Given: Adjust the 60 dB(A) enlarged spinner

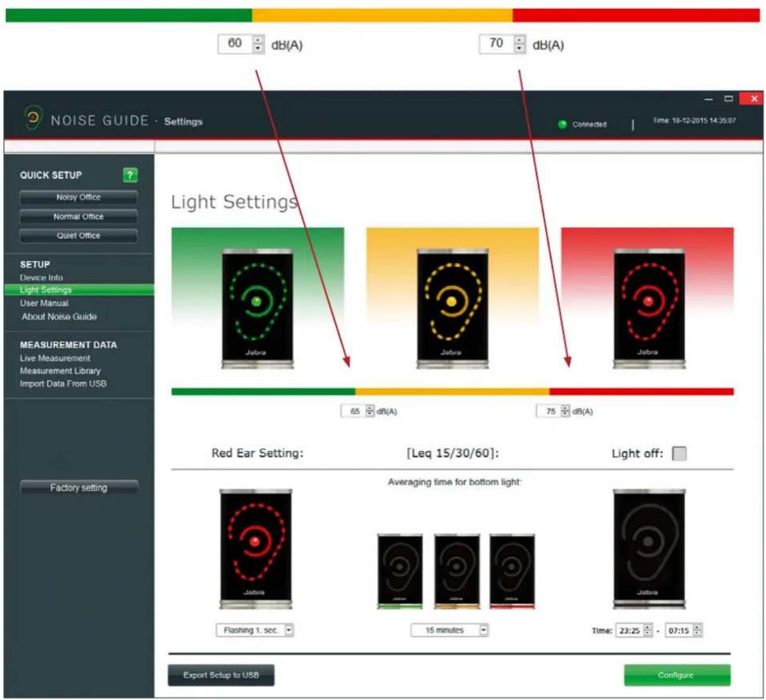Looking at the screenshot, I should (259, 43).
